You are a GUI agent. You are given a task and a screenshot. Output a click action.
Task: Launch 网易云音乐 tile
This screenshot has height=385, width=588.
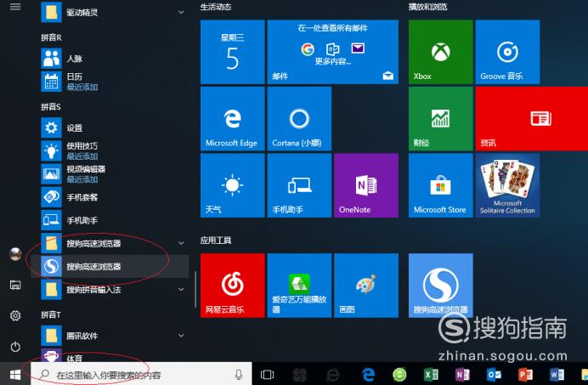click(233, 286)
